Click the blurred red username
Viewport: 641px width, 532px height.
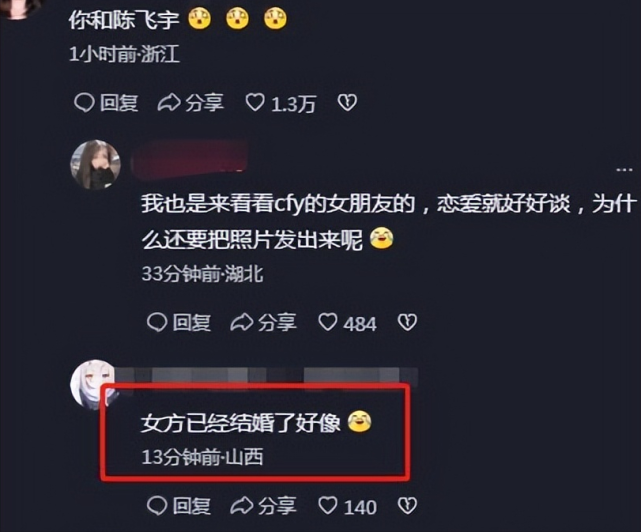tap(190, 161)
